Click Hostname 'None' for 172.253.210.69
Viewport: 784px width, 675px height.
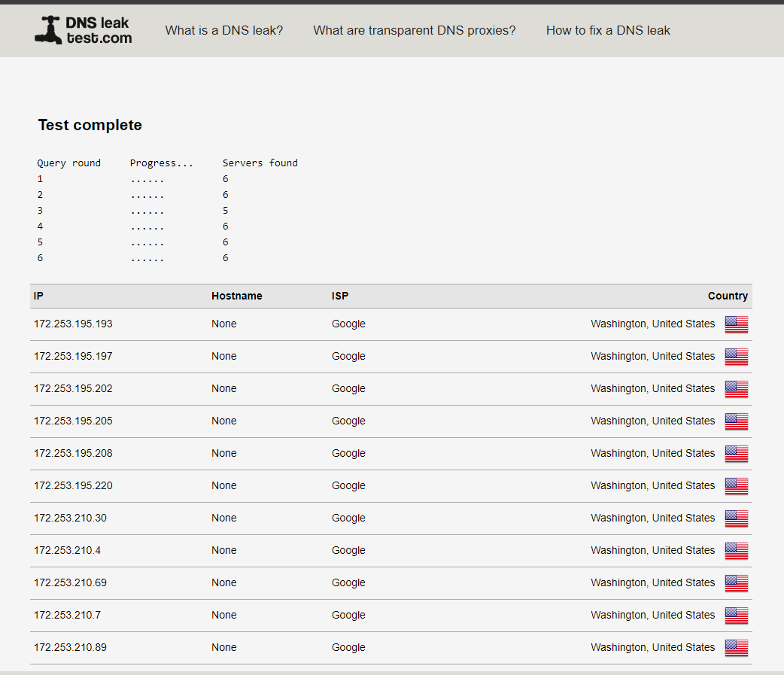[x=224, y=582]
